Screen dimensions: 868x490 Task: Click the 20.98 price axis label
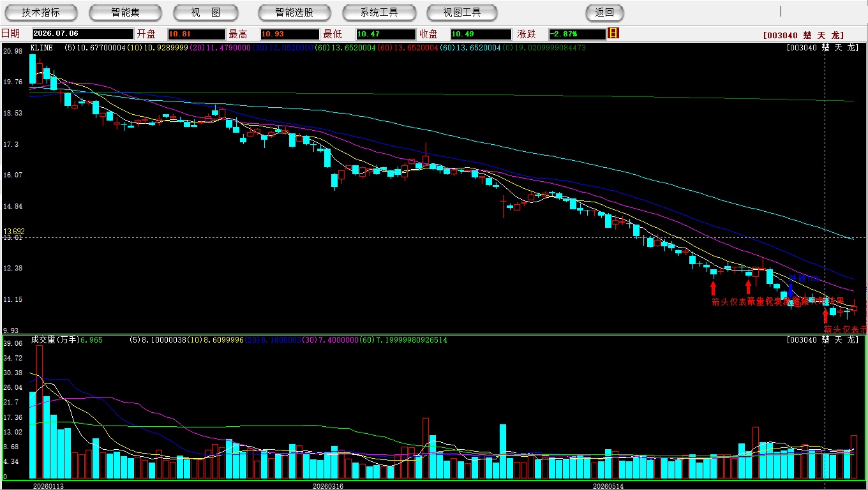[13, 51]
